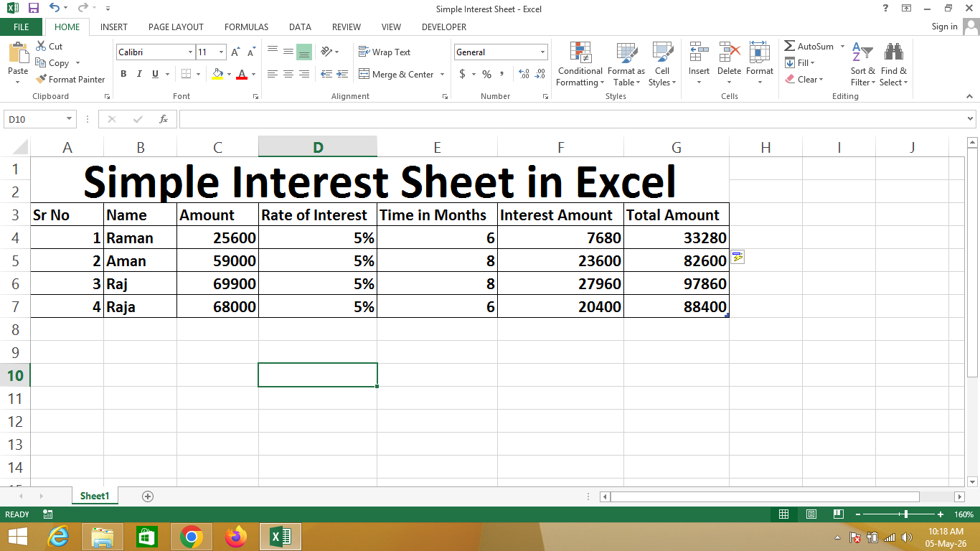This screenshot has height=551, width=980.
Task: Click the Cut scissors icon
Action: click(x=41, y=46)
